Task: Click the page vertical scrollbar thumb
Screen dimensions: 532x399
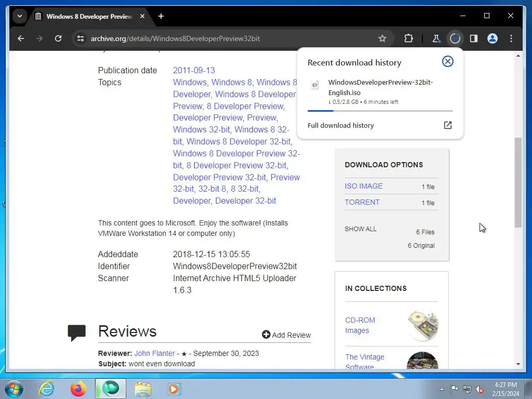Action: (518, 182)
